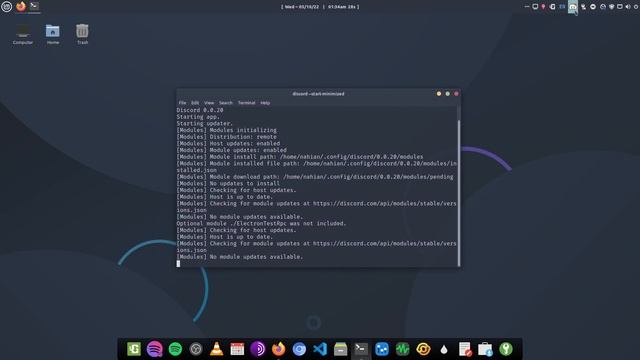
Task: Click the '[Modules] Modules initializing' line
Action: pos(227,130)
